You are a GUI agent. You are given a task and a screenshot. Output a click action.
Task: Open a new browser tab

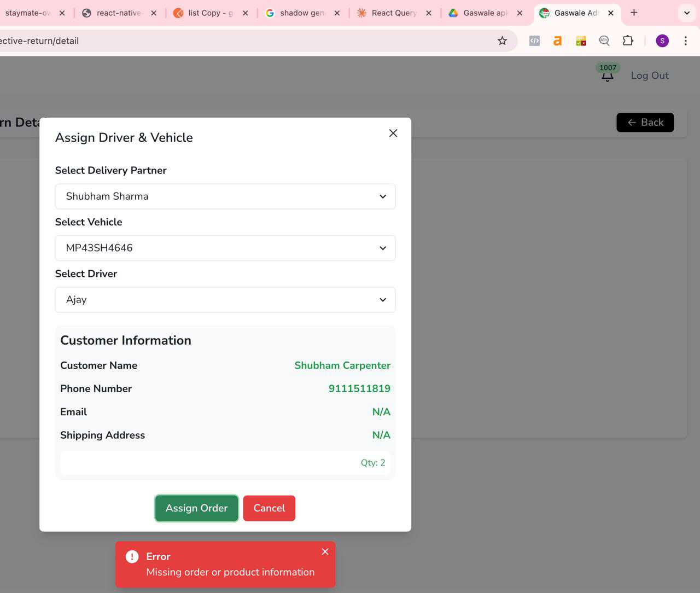[634, 13]
